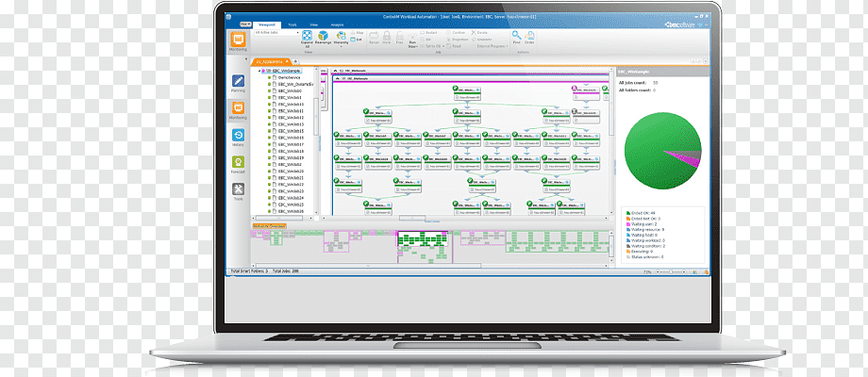Open the All Active Jobs dropdown
Image resolution: width=868 pixels, height=377 pixels.
276,33
